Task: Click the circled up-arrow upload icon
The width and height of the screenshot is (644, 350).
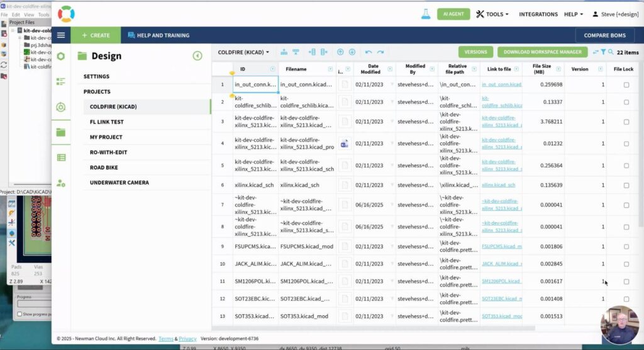Action: click(x=340, y=52)
